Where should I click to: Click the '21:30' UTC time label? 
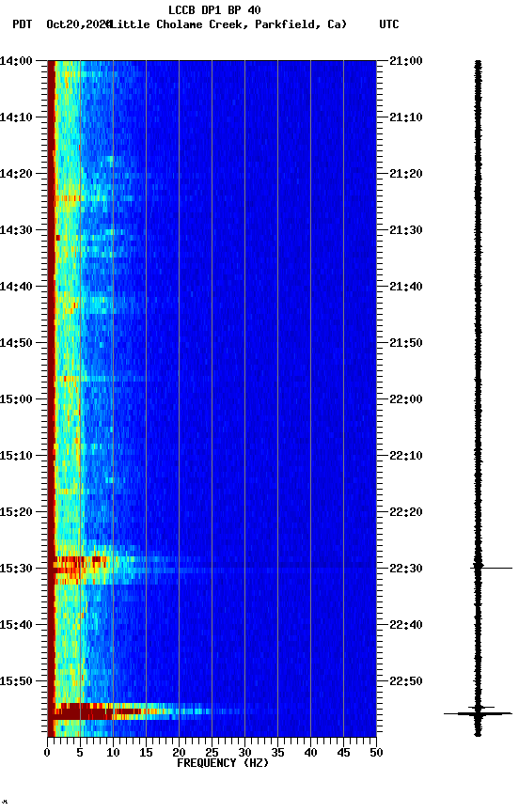point(406,230)
